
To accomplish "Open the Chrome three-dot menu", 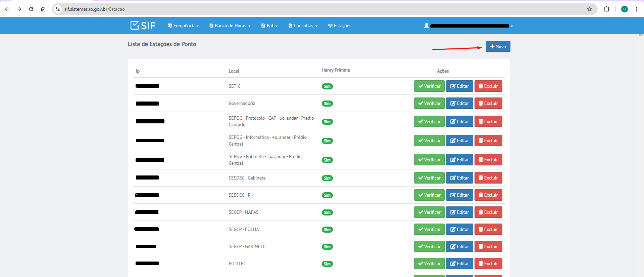I will 636,9.
